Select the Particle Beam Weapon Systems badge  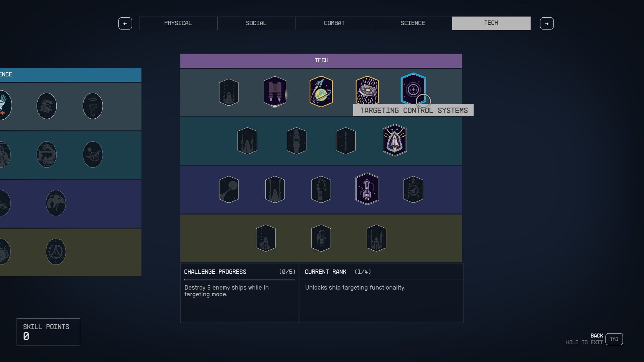(x=275, y=189)
